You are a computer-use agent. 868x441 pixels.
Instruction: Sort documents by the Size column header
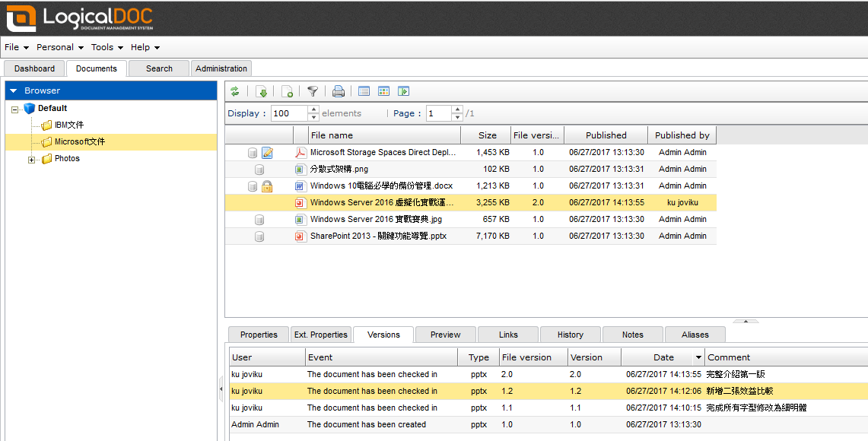pyautogui.click(x=486, y=135)
